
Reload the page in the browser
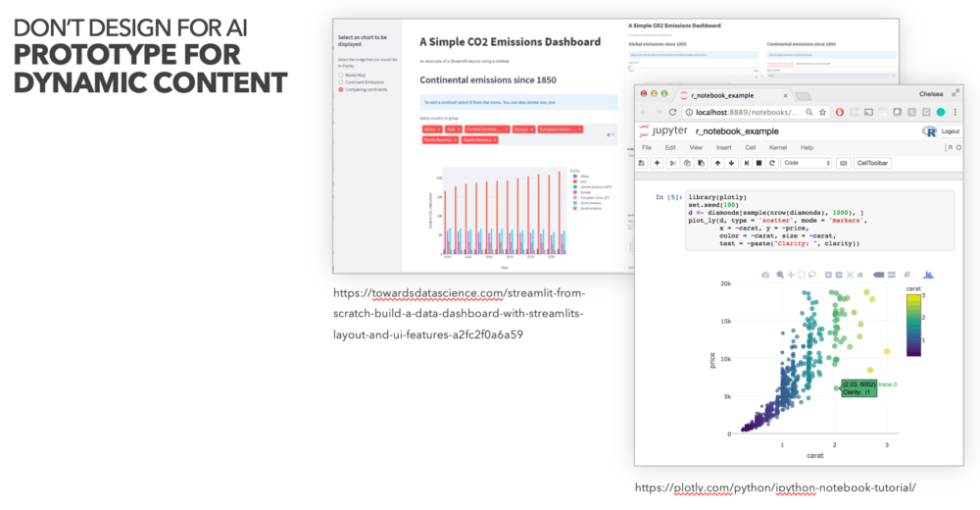click(672, 112)
